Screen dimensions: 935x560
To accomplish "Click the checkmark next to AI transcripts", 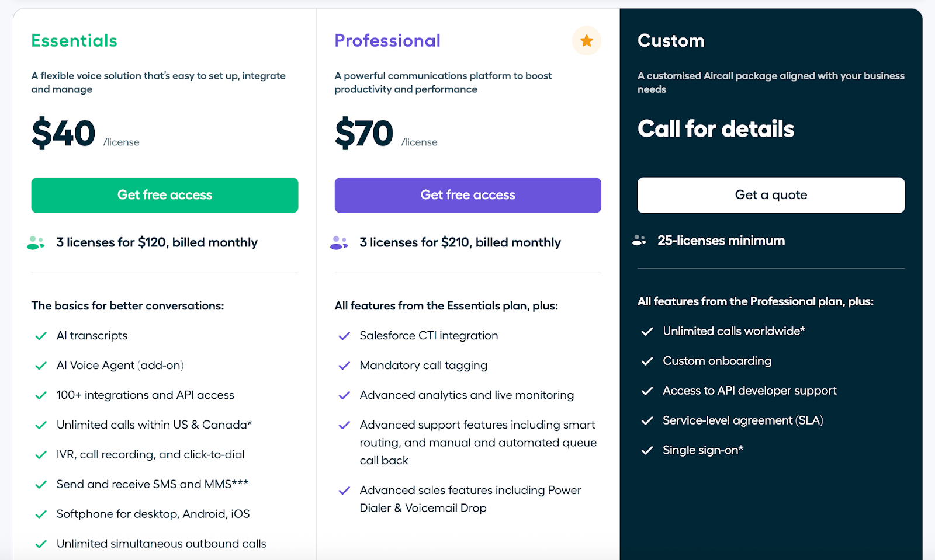I will 40,336.
